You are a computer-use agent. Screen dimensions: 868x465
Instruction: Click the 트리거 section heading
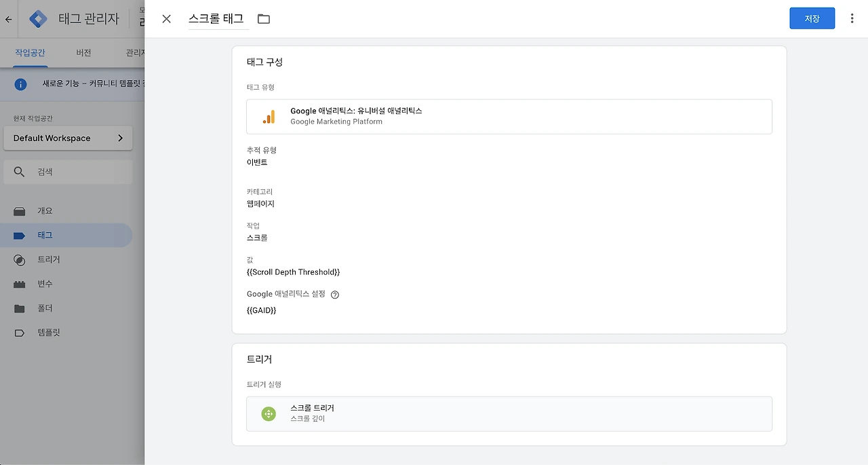pyautogui.click(x=259, y=359)
